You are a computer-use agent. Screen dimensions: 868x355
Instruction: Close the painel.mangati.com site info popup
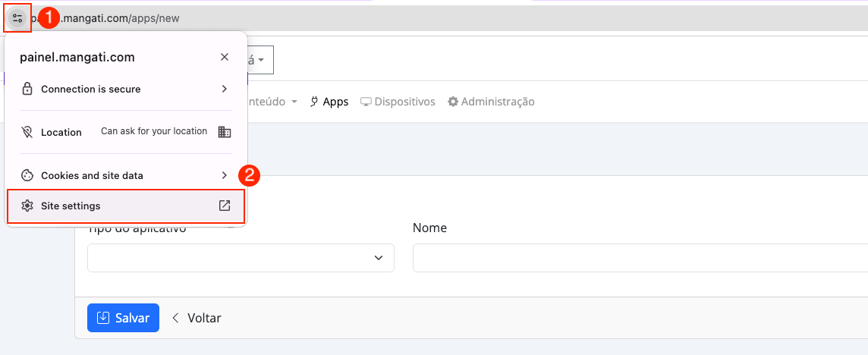(224, 57)
